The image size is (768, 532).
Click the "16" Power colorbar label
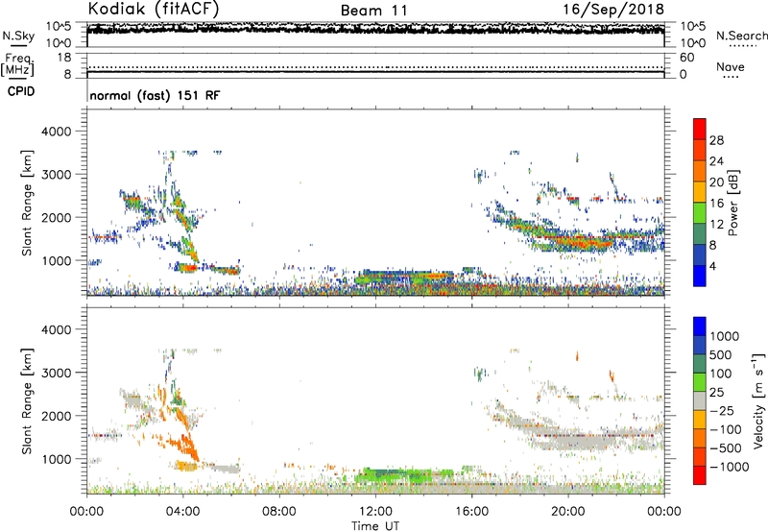716,204
